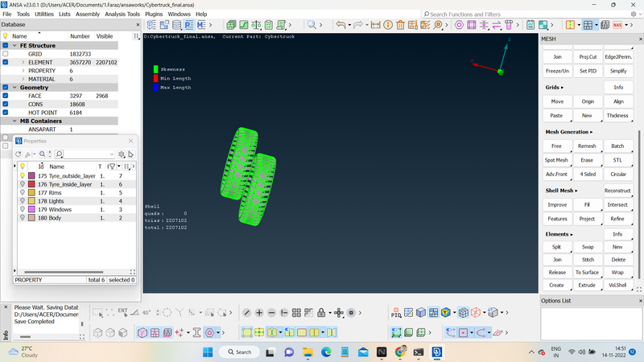Toggle the FE Structure checkbox

coord(6,46)
